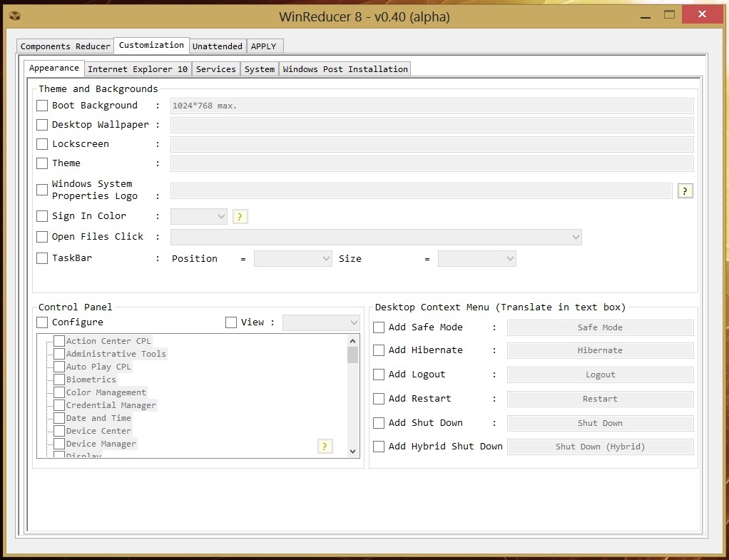This screenshot has width=729, height=560.
Task: Check Add Hybrid Shut Down option
Action: (379, 447)
